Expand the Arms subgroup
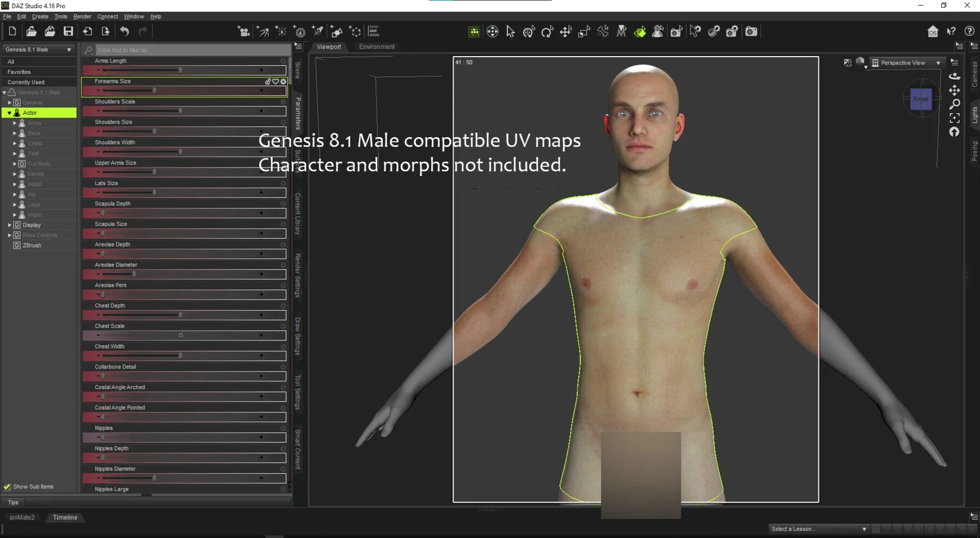Screen dimensions: 980x538 click(15, 123)
